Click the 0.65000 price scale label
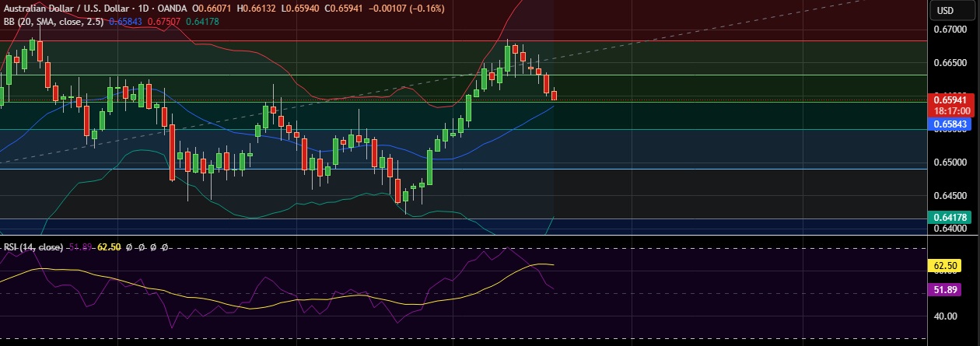 [950, 163]
